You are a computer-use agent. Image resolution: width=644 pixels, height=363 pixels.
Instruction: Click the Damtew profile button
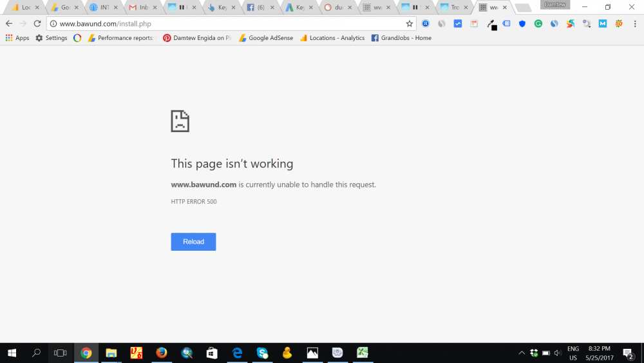tap(555, 5)
